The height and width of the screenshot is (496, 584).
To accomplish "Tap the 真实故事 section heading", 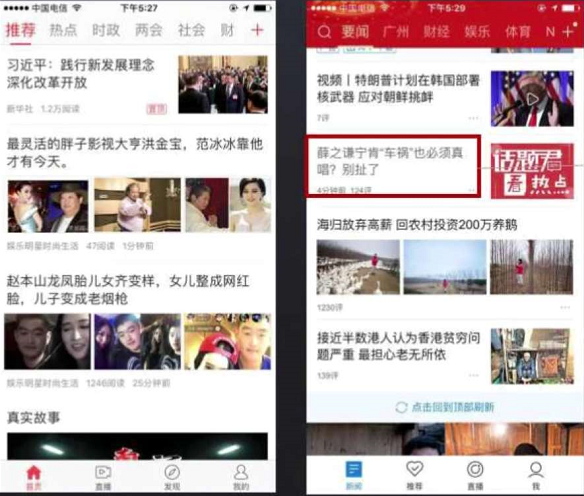I will (34, 417).
